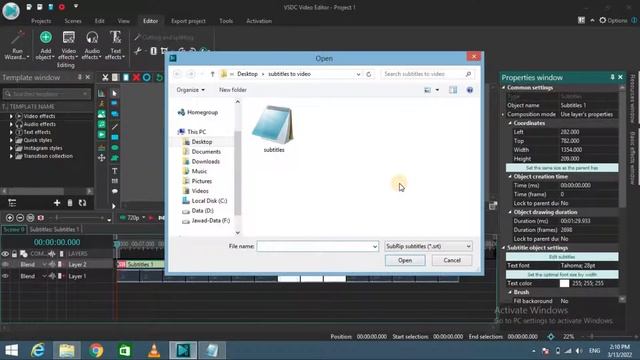Screen dimensions: 640x360
Task: Open the Run Wizard tool
Action: click(x=17, y=45)
